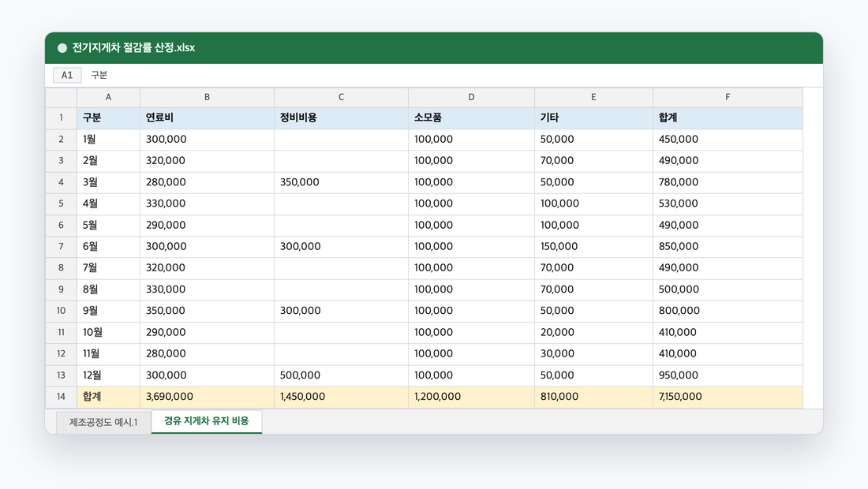Select row 1 header
Viewport: 868px width, 489px height.
point(61,118)
